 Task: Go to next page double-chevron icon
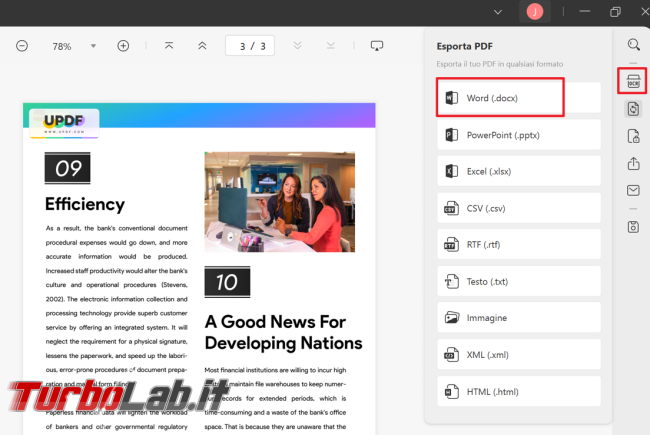[x=297, y=45]
